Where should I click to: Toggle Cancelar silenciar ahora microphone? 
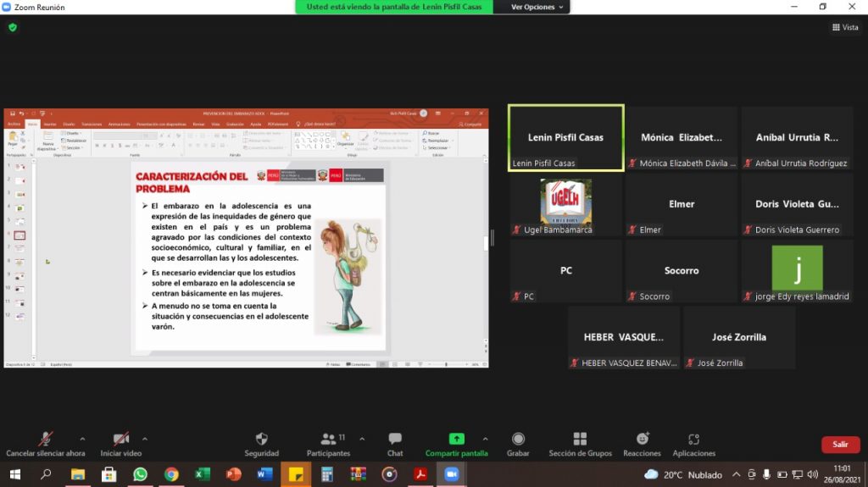coord(46,439)
